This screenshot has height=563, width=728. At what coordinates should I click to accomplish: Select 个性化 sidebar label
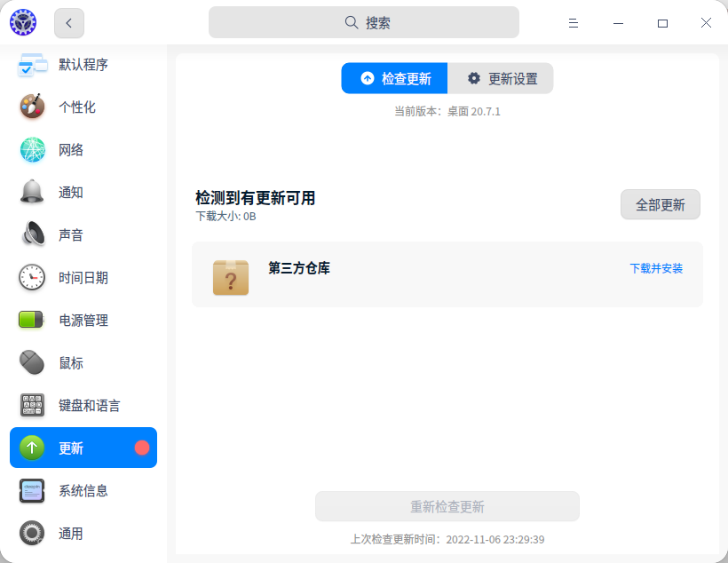pos(77,107)
